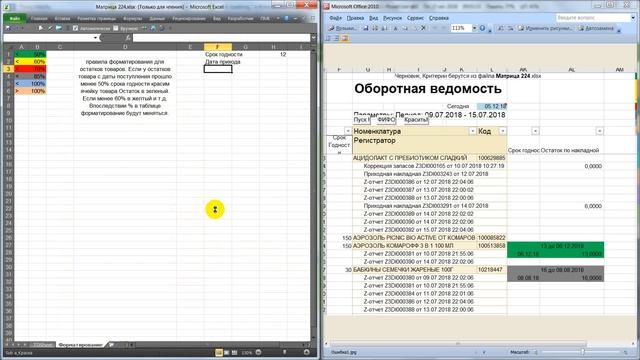Expand the formula bar with the arrow
Screen dimensions: 640x360
(313, 38)
